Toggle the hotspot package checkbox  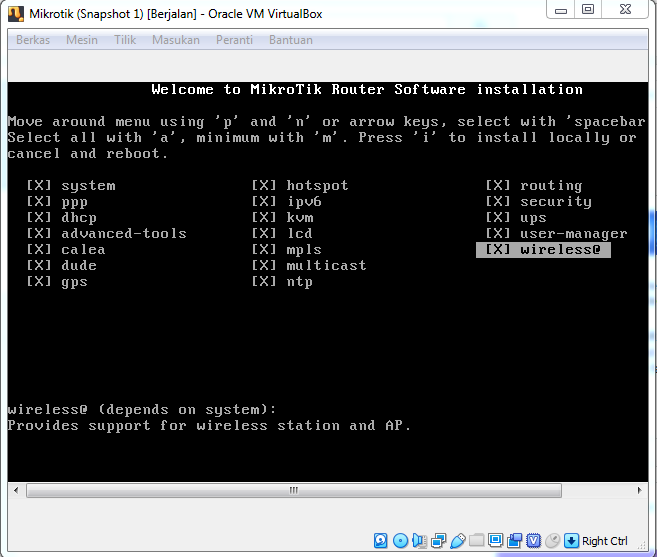(264, 185)
